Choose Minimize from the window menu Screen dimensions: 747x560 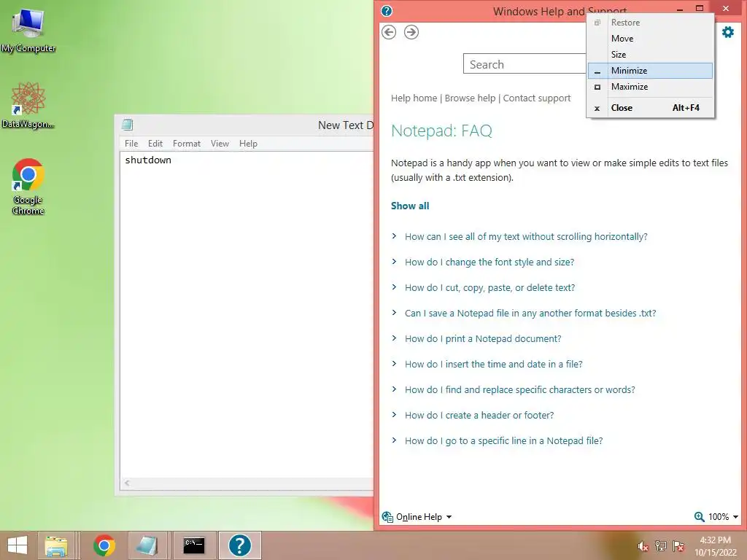coord(650,71)
